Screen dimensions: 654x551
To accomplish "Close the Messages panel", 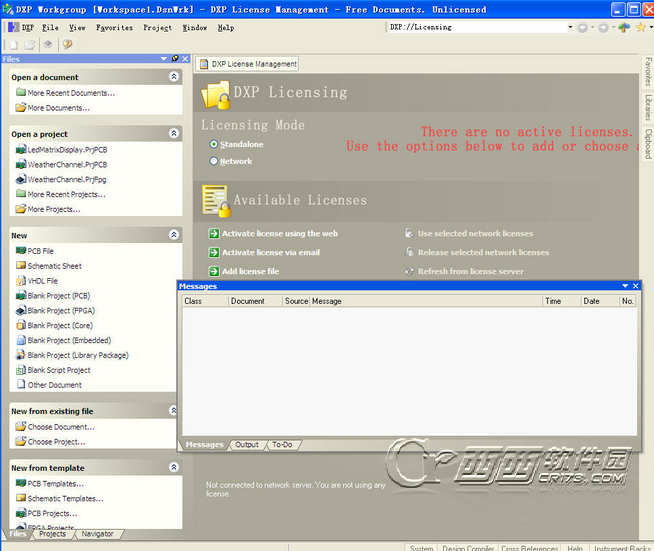I will tap(636, 286).
